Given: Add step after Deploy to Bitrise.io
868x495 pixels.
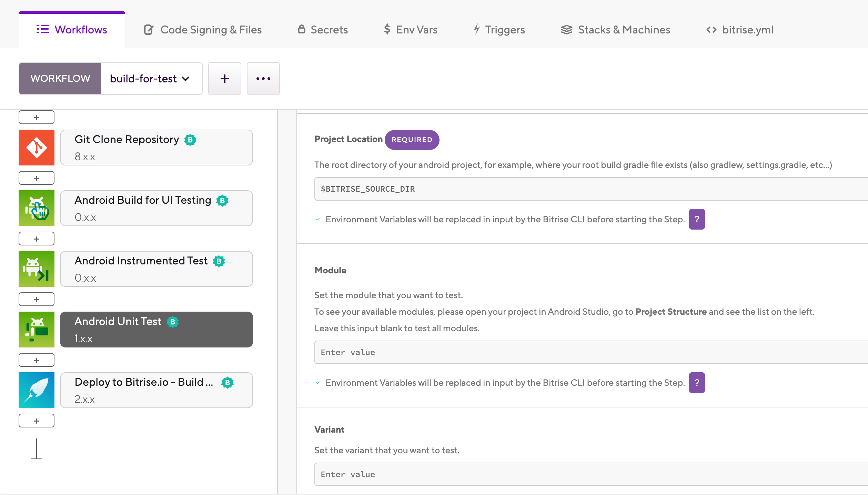Looking at the screenshot, I should (37, 421).
